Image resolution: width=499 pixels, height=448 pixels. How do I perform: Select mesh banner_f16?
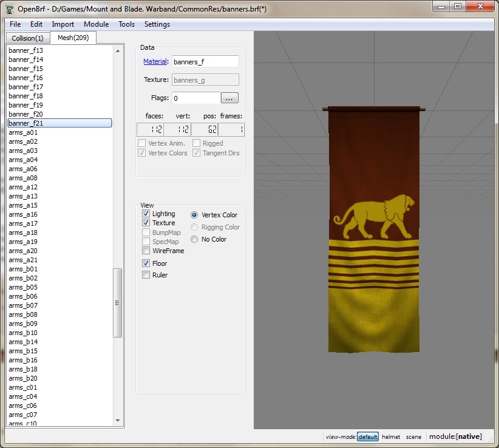click(x=60, y=78)
